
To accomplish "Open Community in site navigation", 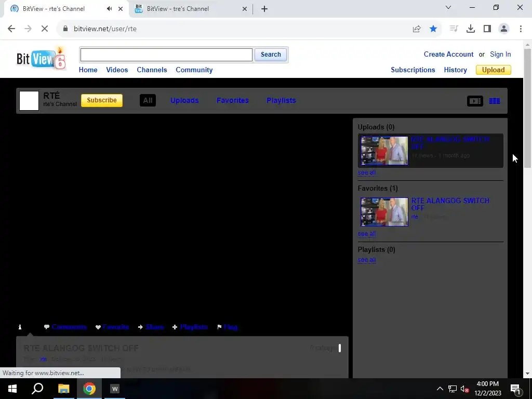I will pyautogui.click(x=194, y=70).
